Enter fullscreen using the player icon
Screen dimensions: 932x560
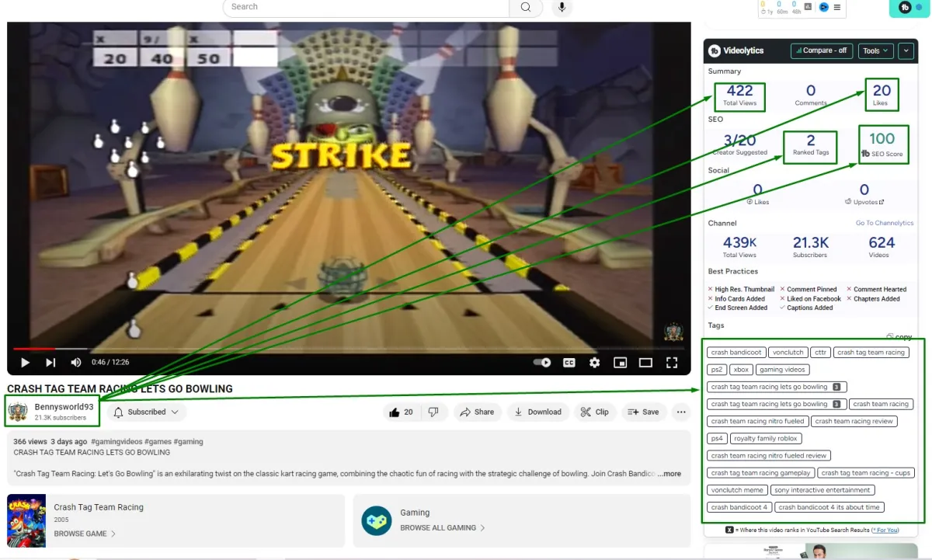point(672,362)
